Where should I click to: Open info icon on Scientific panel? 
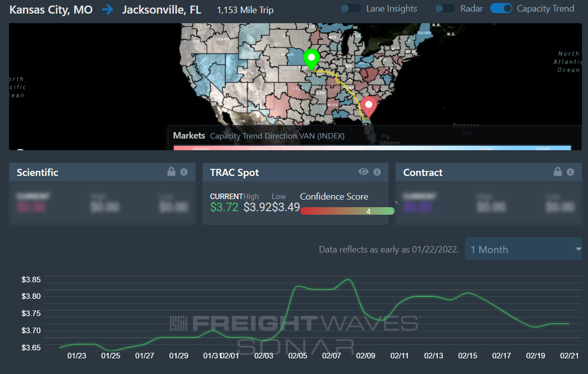pos(184,172)
